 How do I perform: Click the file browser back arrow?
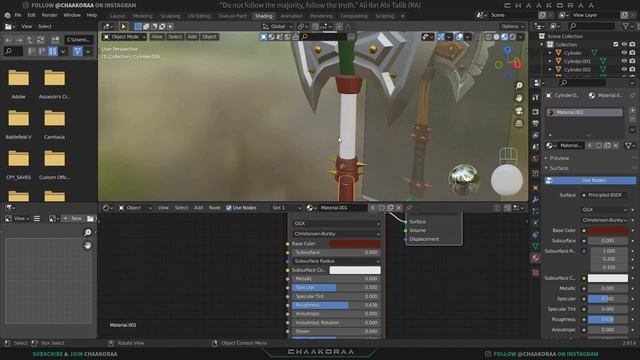9,40
